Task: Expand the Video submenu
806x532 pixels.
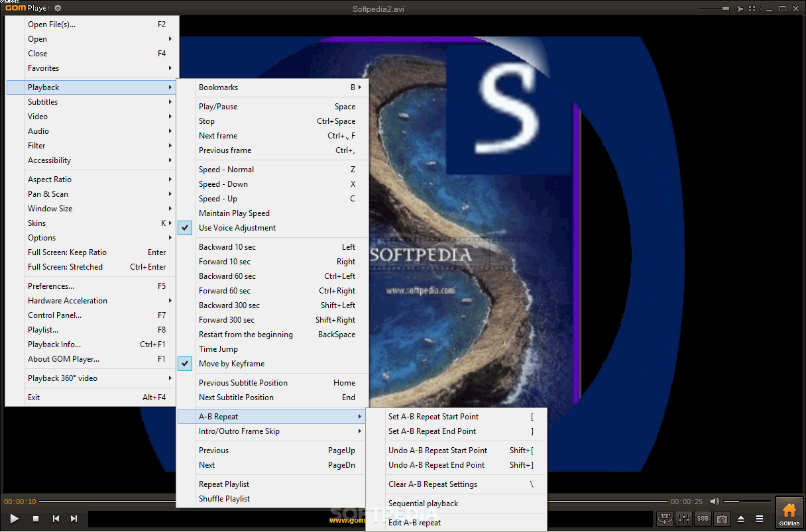Action: click(91, 117)
